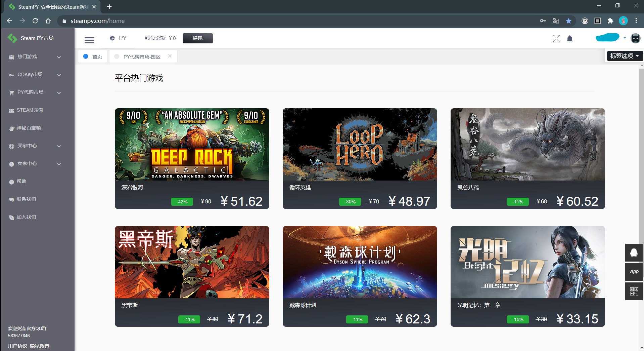Viewport: 644px width, 351px height.
Task: Open the Deep Rock Galactic game card
Action: point(192,159)
